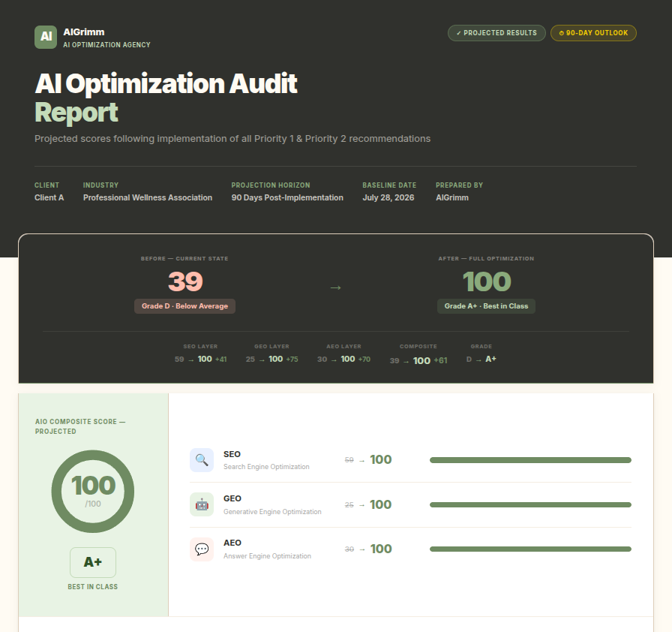The width and height of the screenshot is (672, 632).
Task: Click the GEO progress bar
Action: pyautogui.click(x=530, y=504)
